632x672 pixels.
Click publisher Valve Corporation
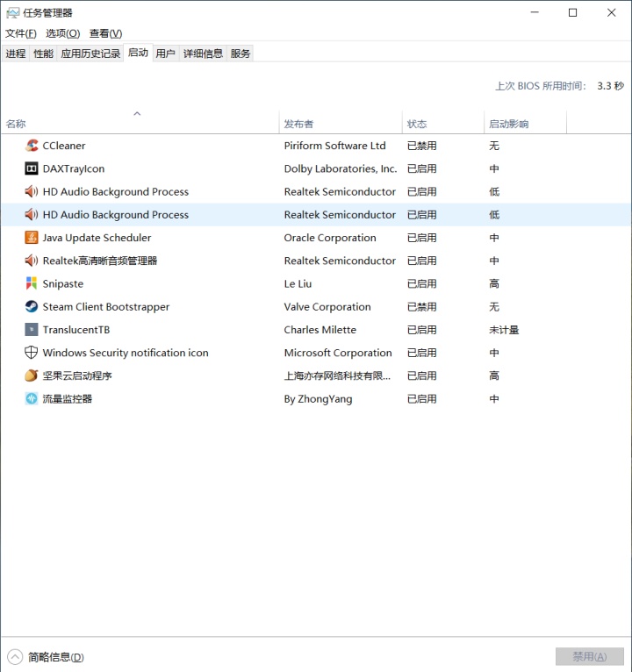pyautogui.click(x=327, y=307)
